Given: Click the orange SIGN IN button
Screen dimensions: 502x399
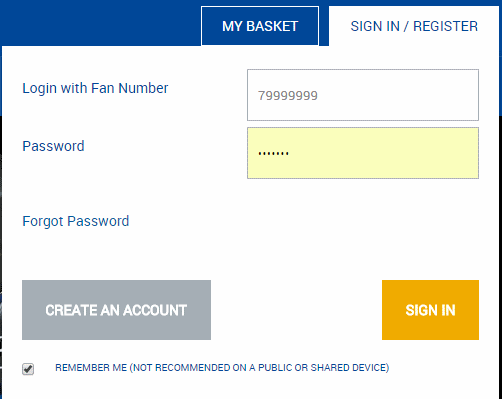Looking at the screenshot, I should click(430, 310).
